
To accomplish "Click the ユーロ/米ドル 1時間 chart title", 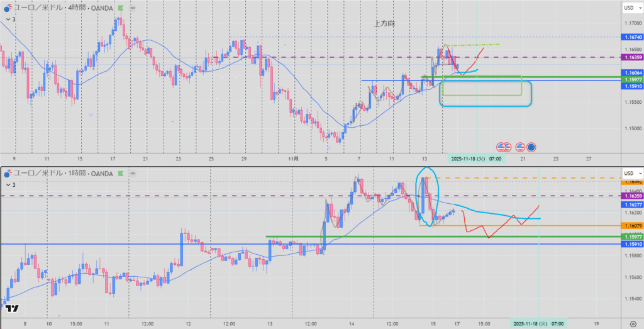I will (x=62, y=172).
